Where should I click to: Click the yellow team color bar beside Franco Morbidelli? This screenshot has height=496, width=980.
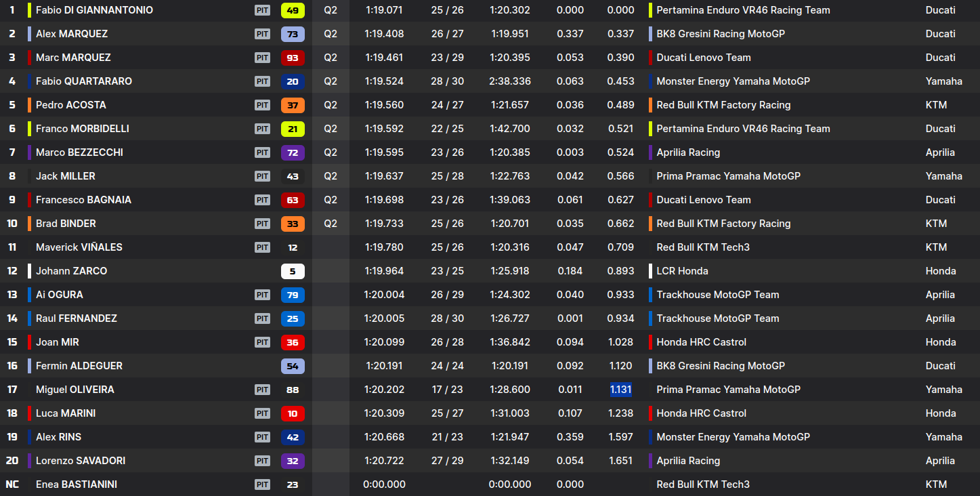coord(29,129)
